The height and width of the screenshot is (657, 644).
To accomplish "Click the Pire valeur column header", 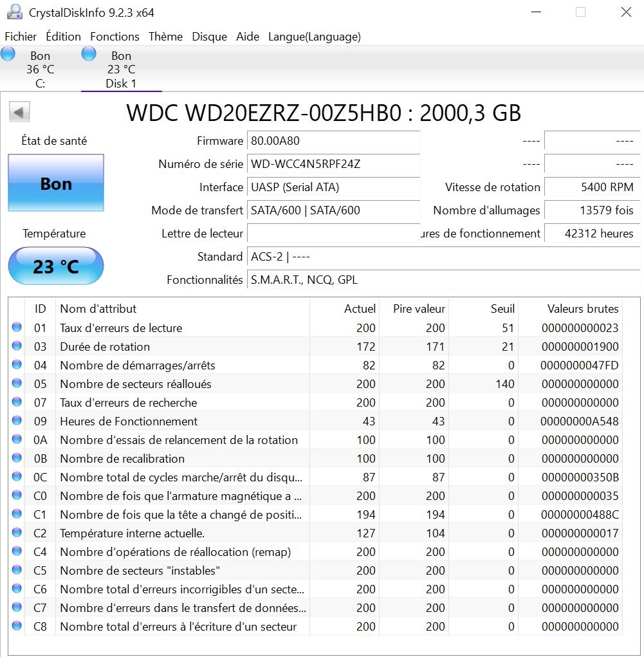I will [414, 309].
